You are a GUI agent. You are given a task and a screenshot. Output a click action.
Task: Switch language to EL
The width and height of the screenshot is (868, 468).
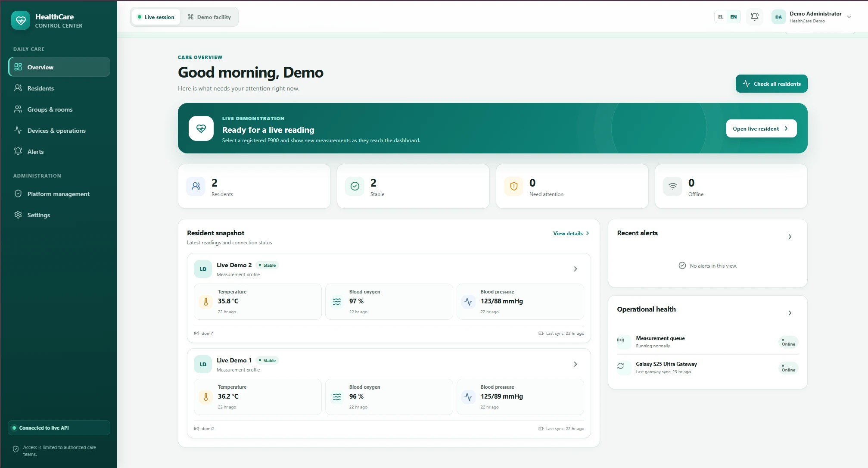[x=721, y=17]
